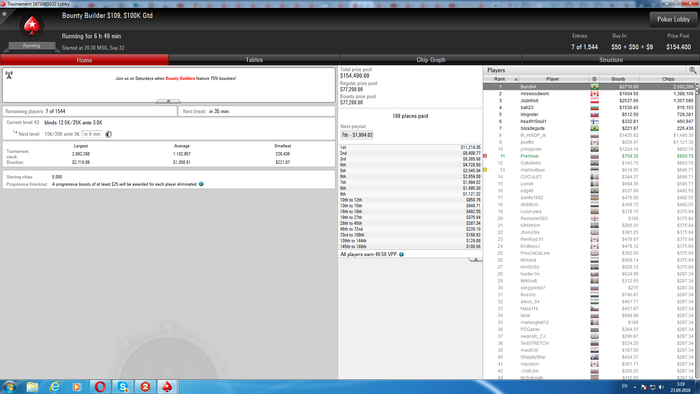The height and width of the screenshot is (394, 700).
Task: Click the Running status button
Action: pyautogui.click(x=31, y=46)
